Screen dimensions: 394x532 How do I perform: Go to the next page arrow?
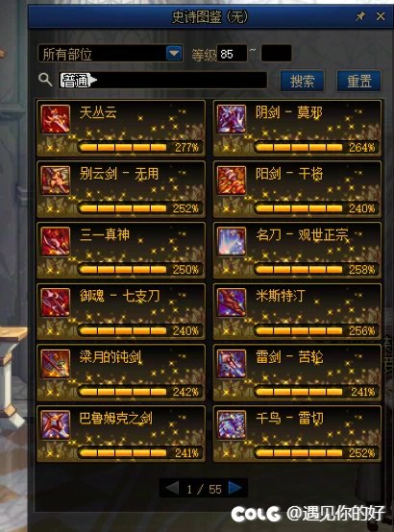234,488
